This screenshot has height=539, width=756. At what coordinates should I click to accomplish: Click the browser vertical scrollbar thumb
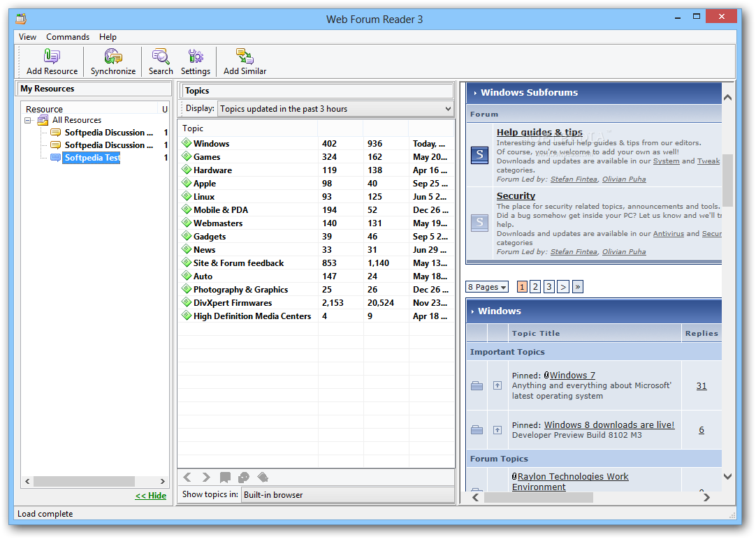[728, 181]
